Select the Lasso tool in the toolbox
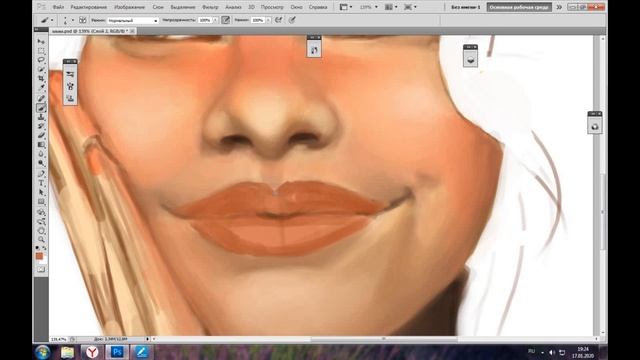This screenshot has height=360, width=640. tap(41, 60)
